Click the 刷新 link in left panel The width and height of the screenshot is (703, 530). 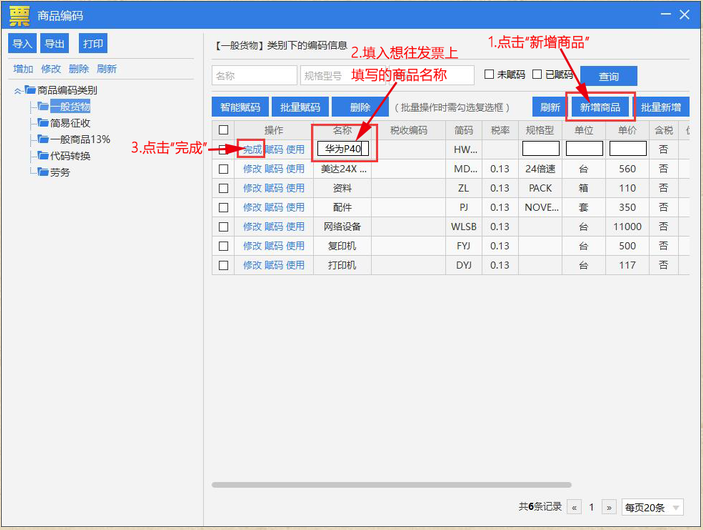tap(107, 69)
